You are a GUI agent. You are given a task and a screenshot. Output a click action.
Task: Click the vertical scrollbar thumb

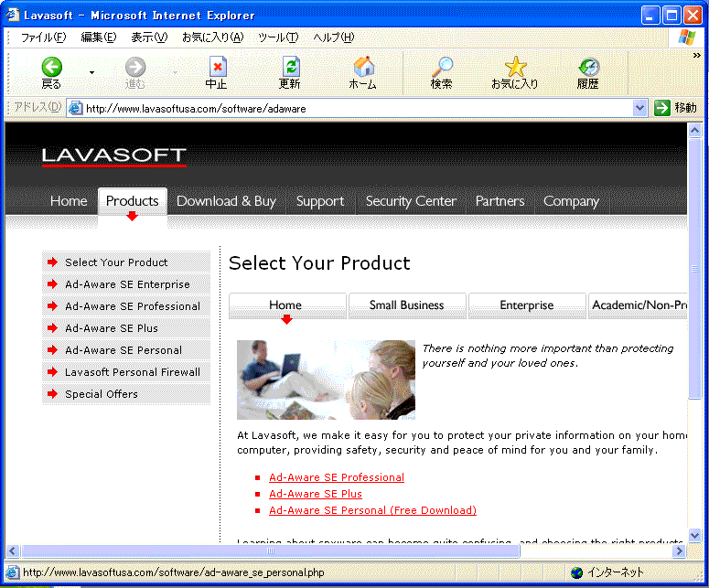[694, 269]
